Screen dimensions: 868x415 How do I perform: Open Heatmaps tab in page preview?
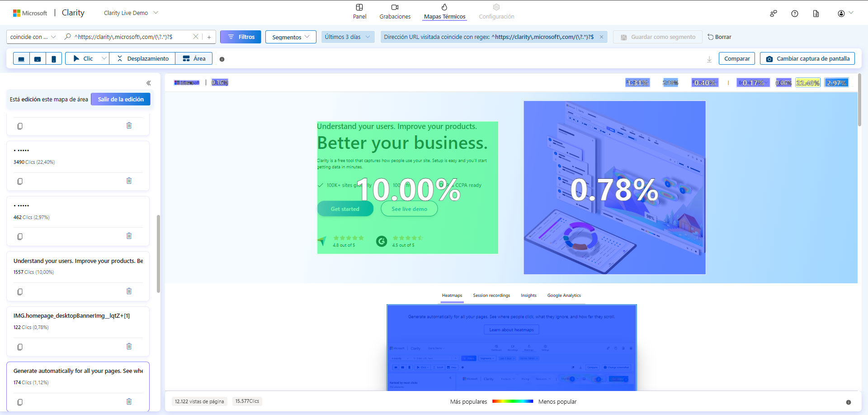[x=452, y=296]
